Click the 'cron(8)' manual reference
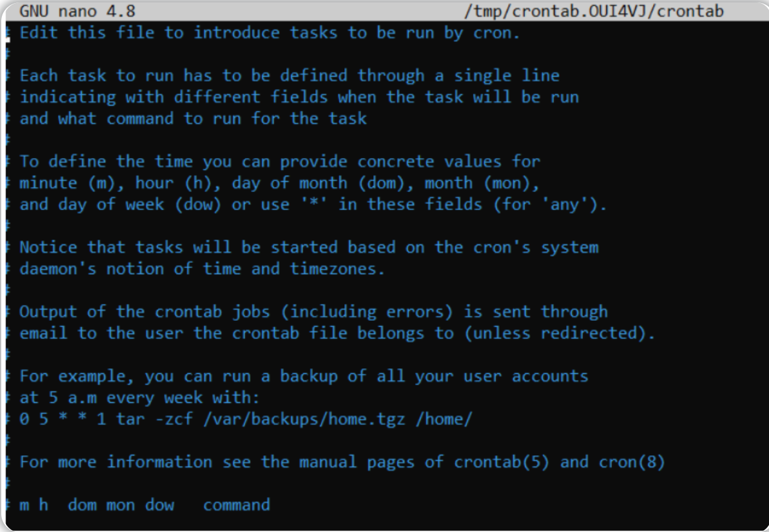The width and height of the screenshot is (769, 532). [632, 462]
